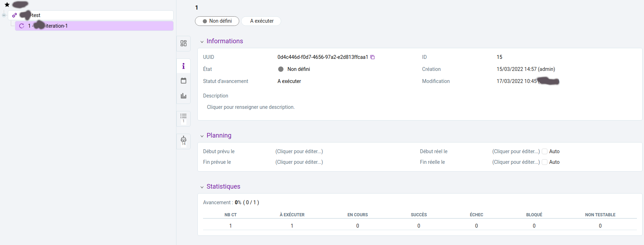Viewport: 644px width, 245px height.
Task: Open the test plan list icon
Action: tap(184, 118)
